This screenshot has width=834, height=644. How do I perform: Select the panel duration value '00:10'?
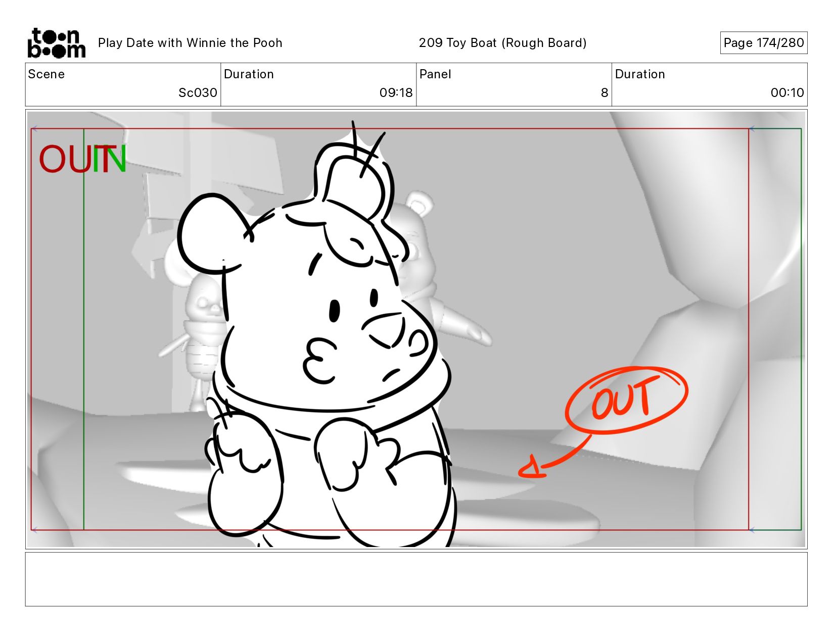tap(787, 92)
